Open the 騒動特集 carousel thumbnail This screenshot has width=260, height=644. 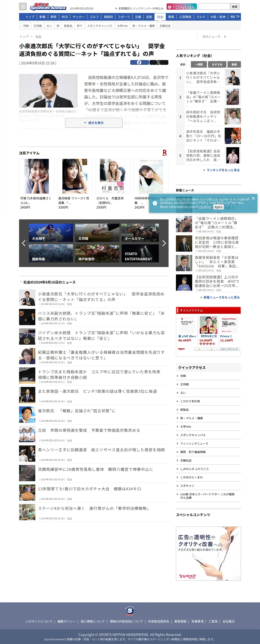(x=51, y=253)
